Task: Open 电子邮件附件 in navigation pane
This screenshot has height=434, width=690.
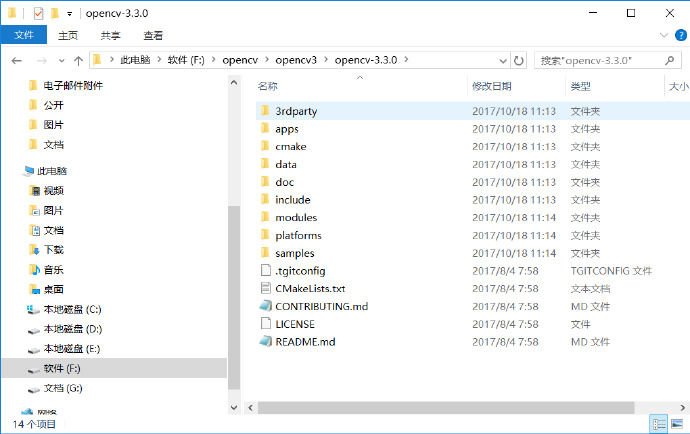Action: point(73,85)
